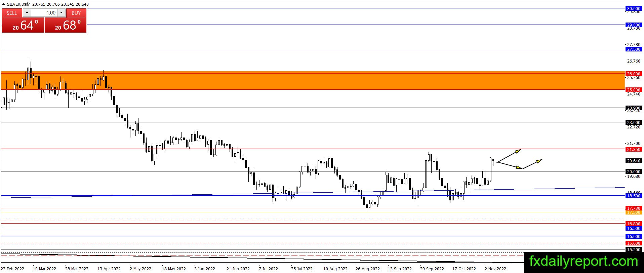Select the sell price 20.64 tile
This screenshot has width=644, height=273.
click(23, 25)
